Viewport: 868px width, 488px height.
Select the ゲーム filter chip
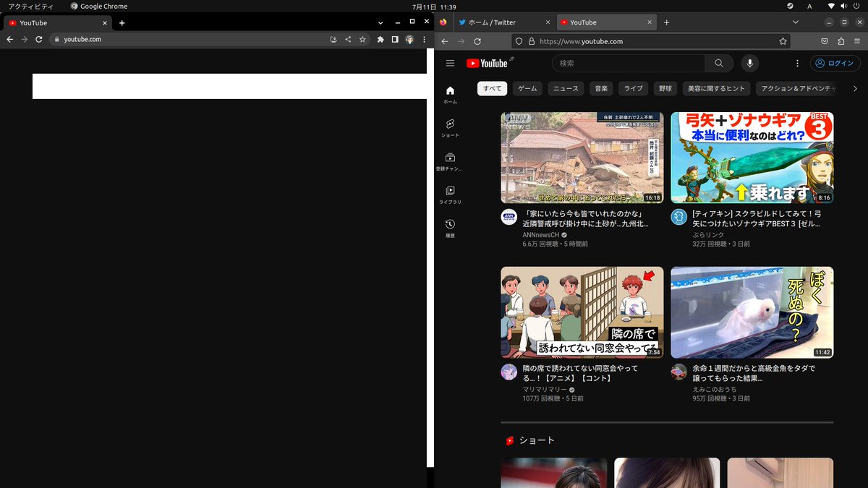click(x=527, y=88)
